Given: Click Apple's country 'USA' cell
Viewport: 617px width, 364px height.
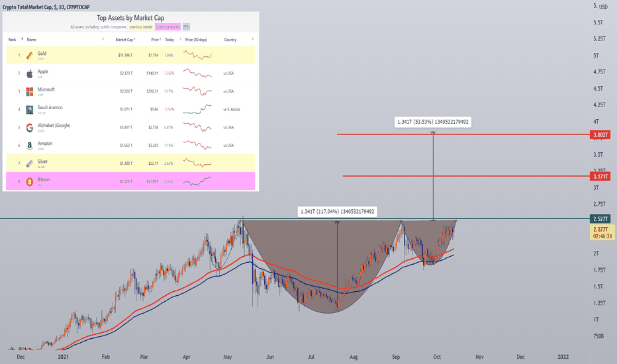Looking at the screenshot, I should 228,73.
